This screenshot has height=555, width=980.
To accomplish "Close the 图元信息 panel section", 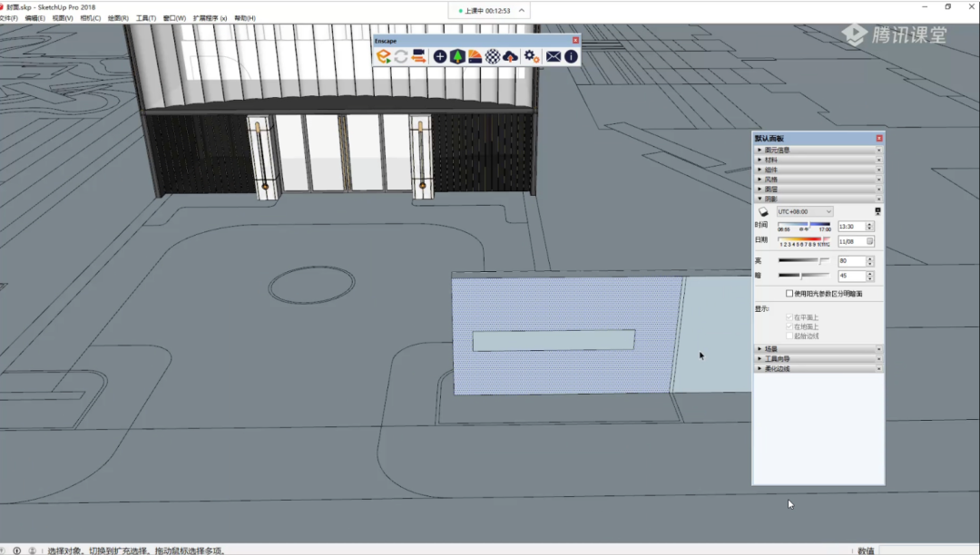I will pyautogui.click(x=878, y=150).
